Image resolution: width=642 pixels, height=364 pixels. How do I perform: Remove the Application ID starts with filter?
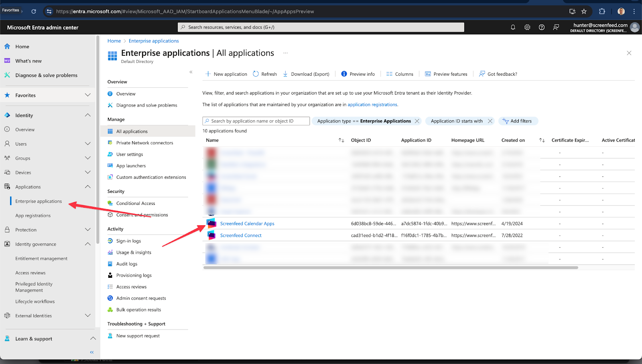(490, 121)
